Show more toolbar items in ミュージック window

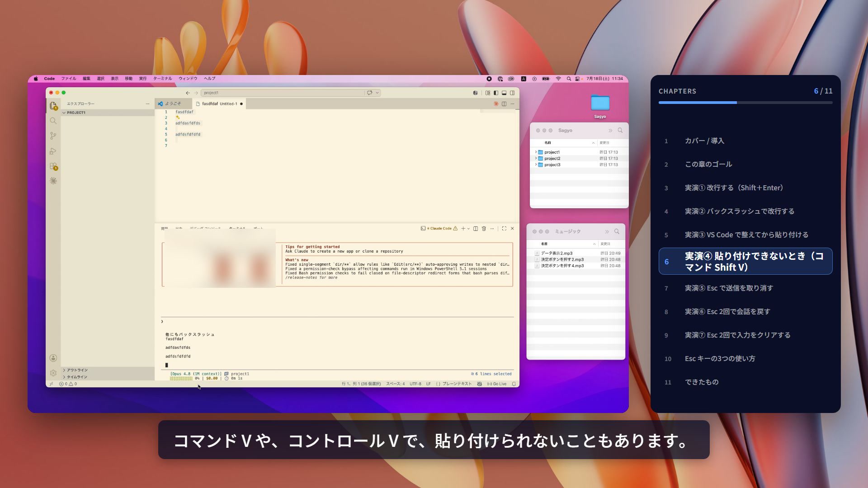(607, 231)
